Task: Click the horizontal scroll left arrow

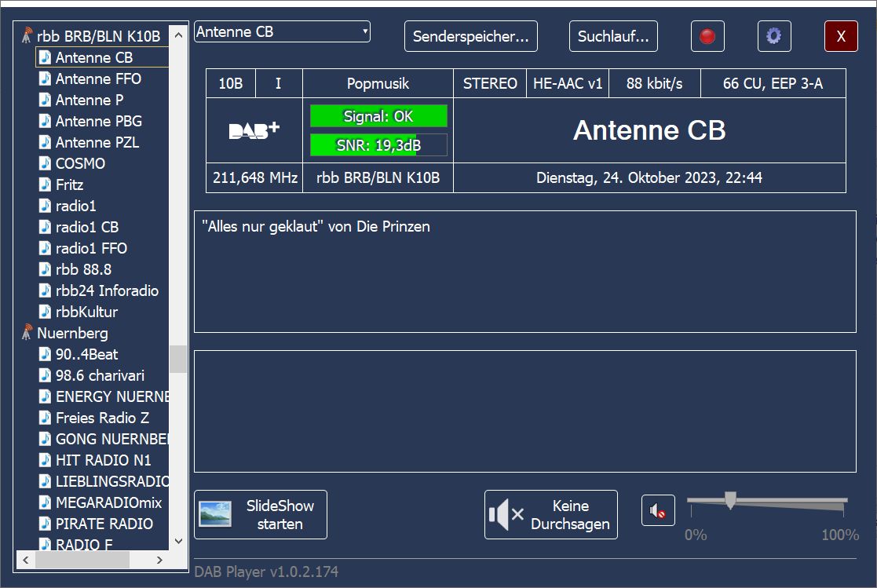Action: (25, 560)
